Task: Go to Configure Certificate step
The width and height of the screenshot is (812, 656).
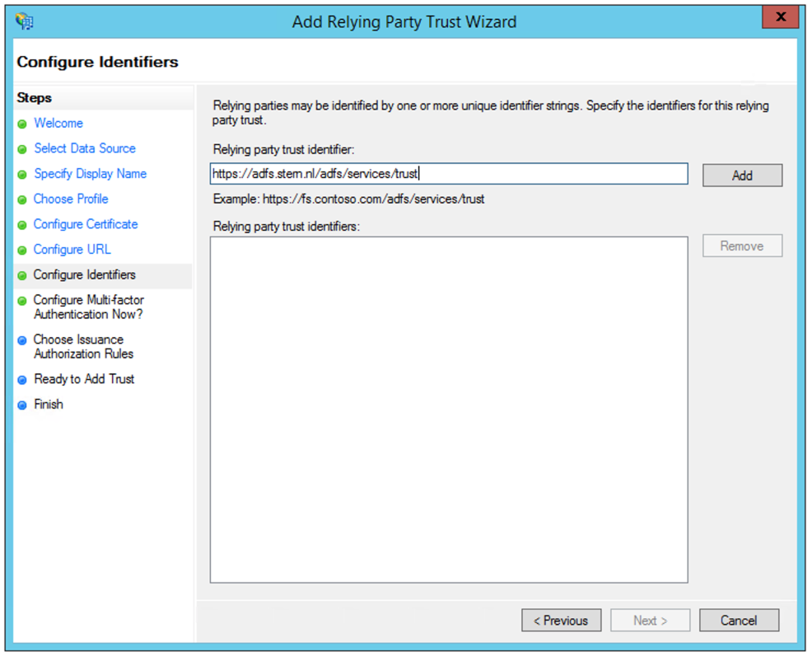Action: coord(86,224)
